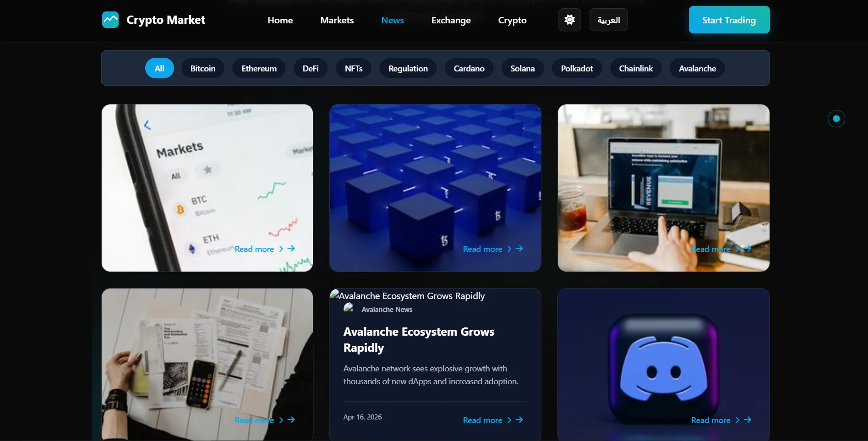The height and width of the screenshot is (441, 868).
Task: Click the Start Trading button
Action: [729, 20]
